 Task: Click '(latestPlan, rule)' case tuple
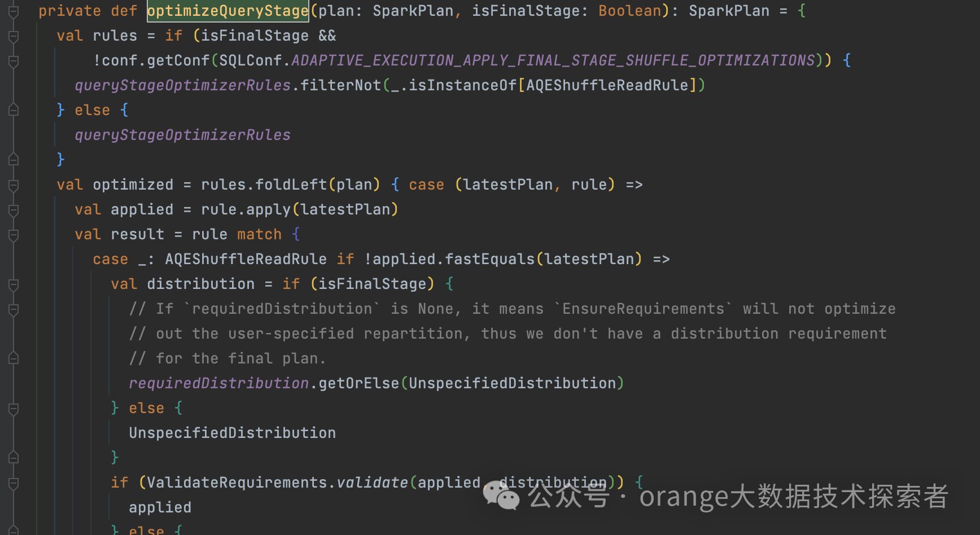pos(535,185)
